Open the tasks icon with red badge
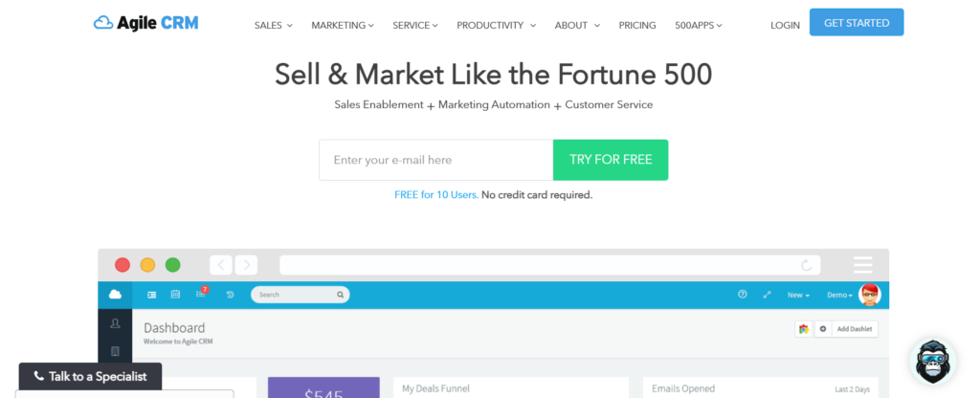 (201, 294)
